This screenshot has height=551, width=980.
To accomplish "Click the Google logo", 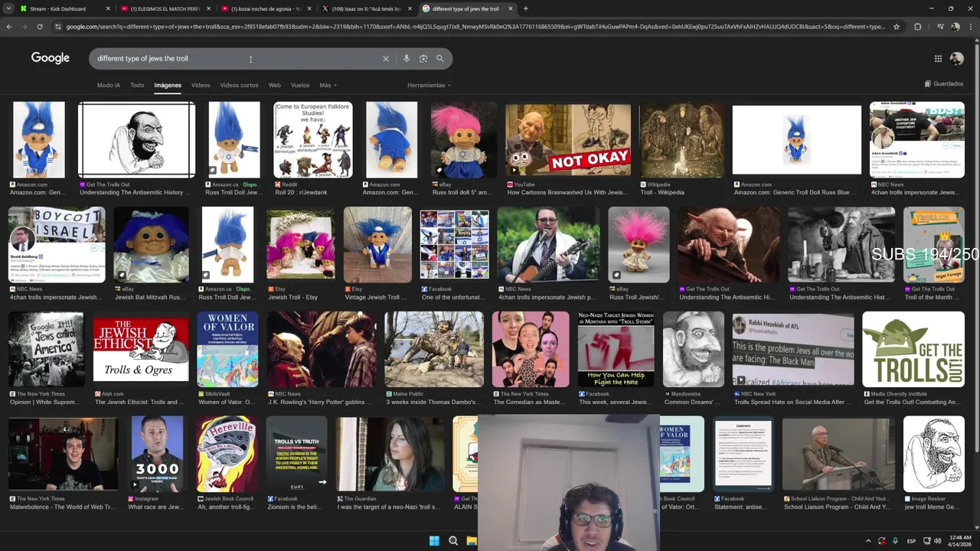I will 51,58.
